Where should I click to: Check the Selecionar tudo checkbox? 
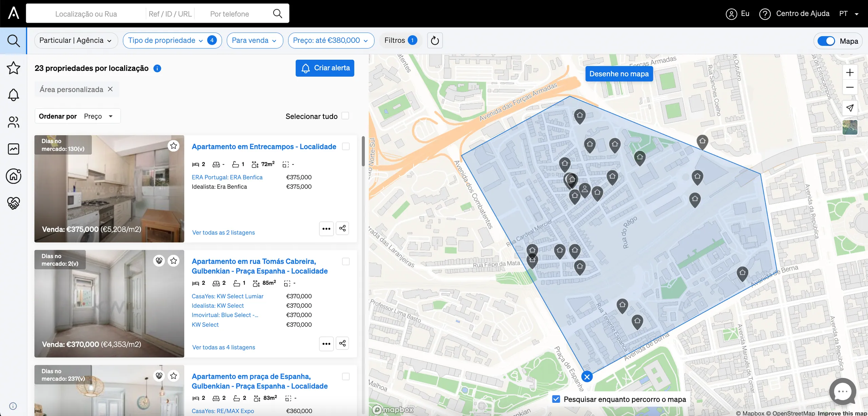(x=345, y=116)
